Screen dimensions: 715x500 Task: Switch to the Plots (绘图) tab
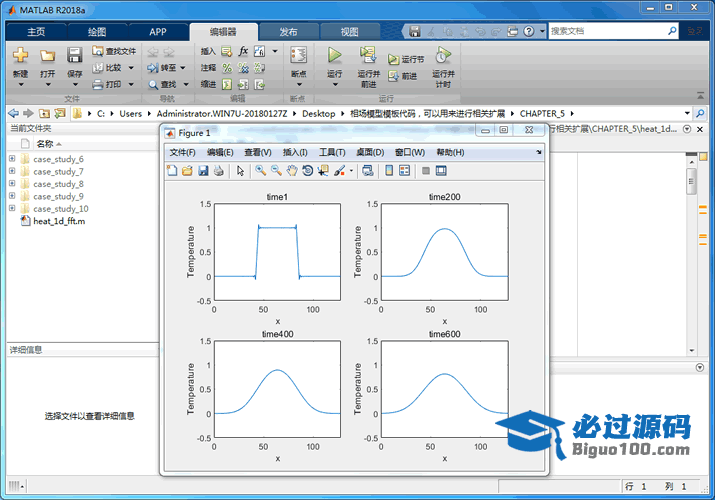[97, 32]
